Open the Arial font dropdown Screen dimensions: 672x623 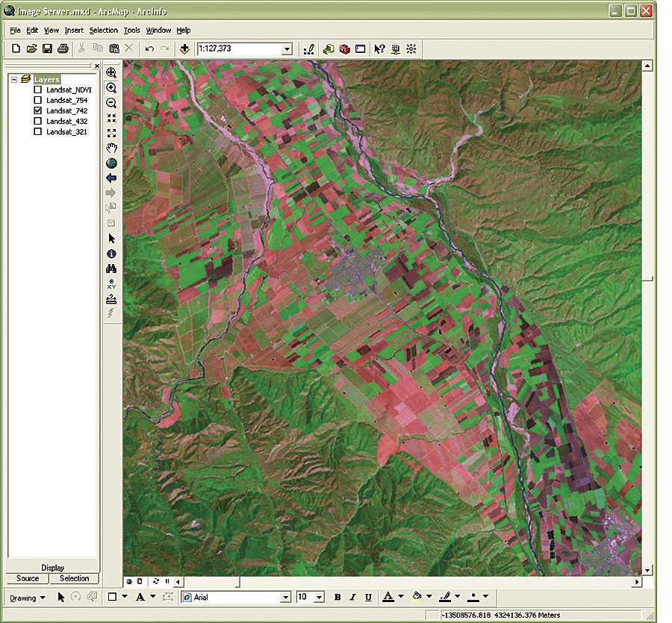285,598
